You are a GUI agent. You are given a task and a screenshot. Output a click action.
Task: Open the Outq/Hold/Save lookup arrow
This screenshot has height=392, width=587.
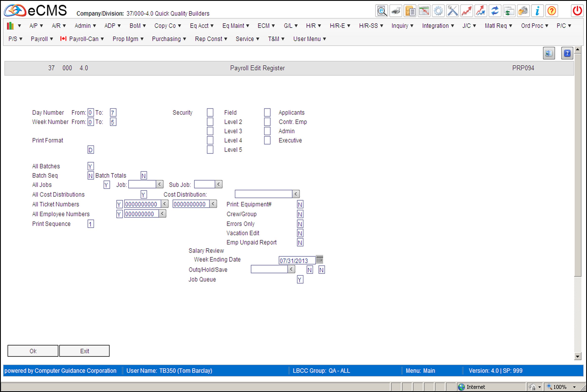click(291, 269)
